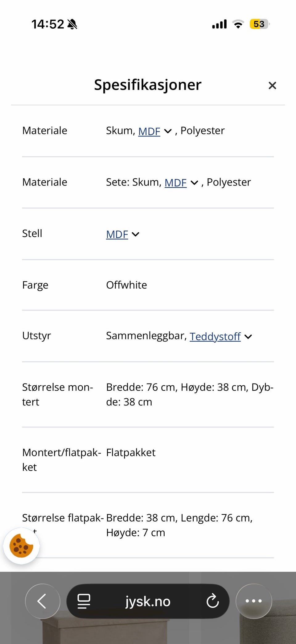Image resolution: width=296 pixels, height=644 pixels.
Task: Expand the Teddystoff chevron
Action: click(x=248, y=336)
